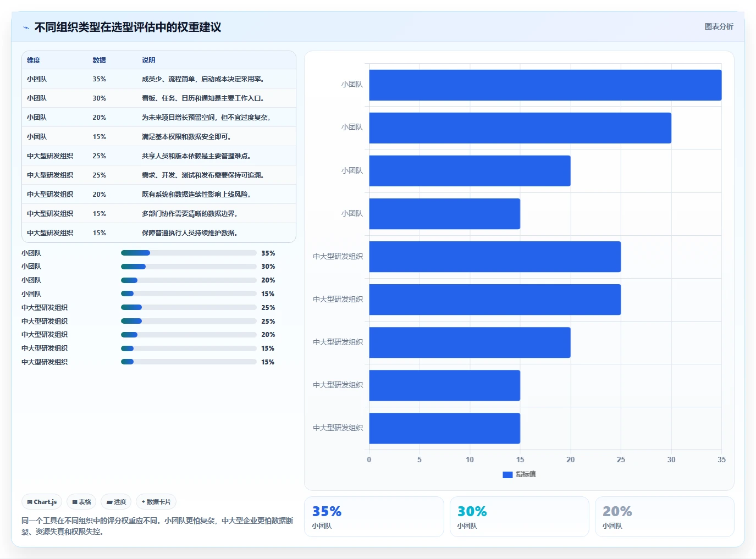
Task: Click the 中大型研发组织 chart bar reaching 20
Action: coord(470,342)
